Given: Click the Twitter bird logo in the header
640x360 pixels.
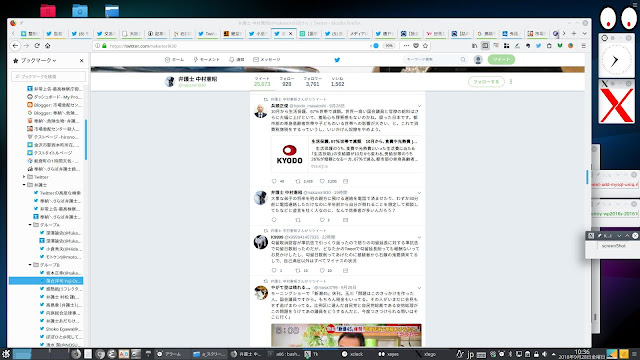Looking at the screenshot, I should tap(337, 60).
